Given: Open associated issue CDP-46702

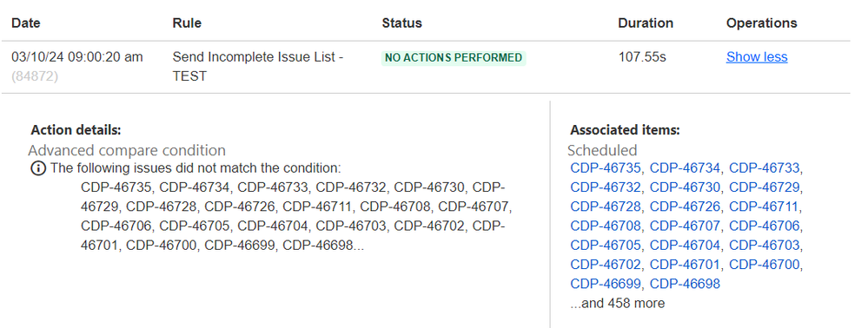Looking at the screenshot, I should [x=606, y=265].
